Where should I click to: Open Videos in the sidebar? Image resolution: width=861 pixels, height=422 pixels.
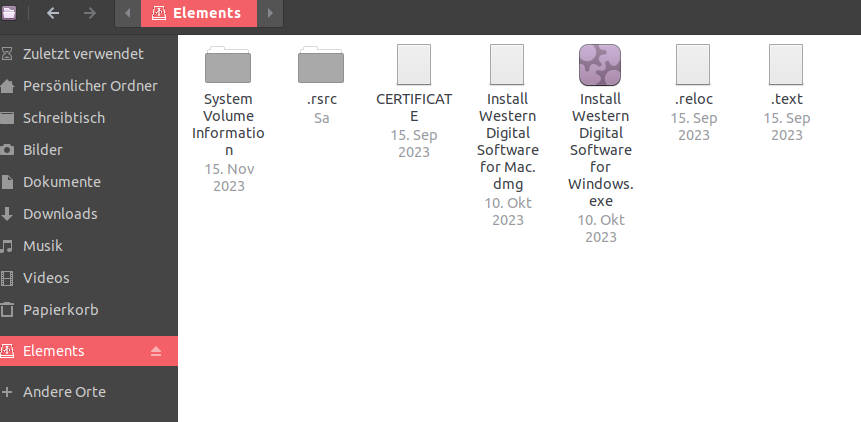pyautogui.click(x=89, y=278)
